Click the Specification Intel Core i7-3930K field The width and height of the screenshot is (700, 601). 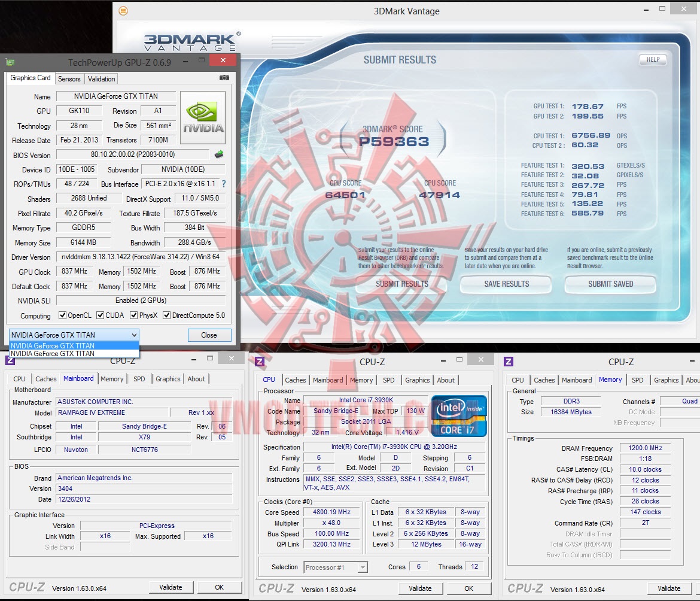tap(394, 447)
